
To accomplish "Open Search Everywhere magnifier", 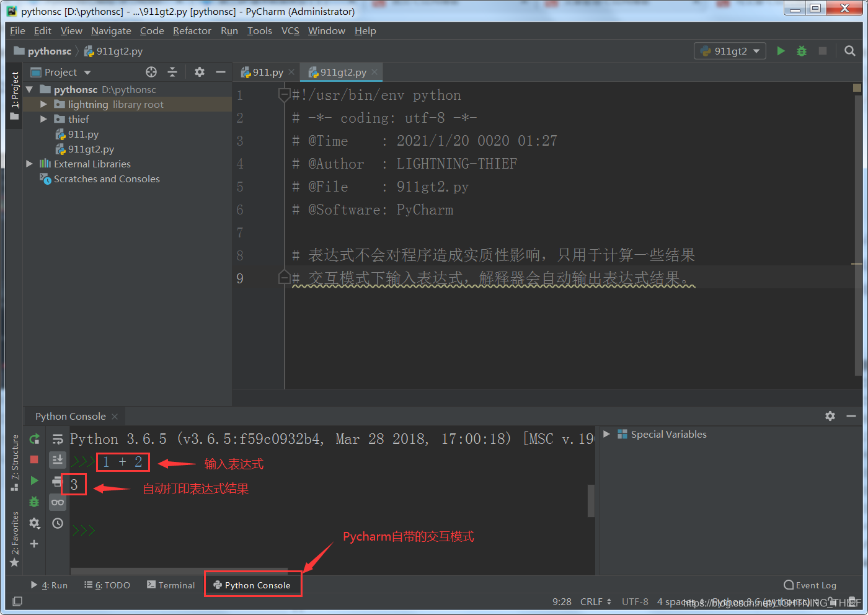I will [x=850, y=51].
